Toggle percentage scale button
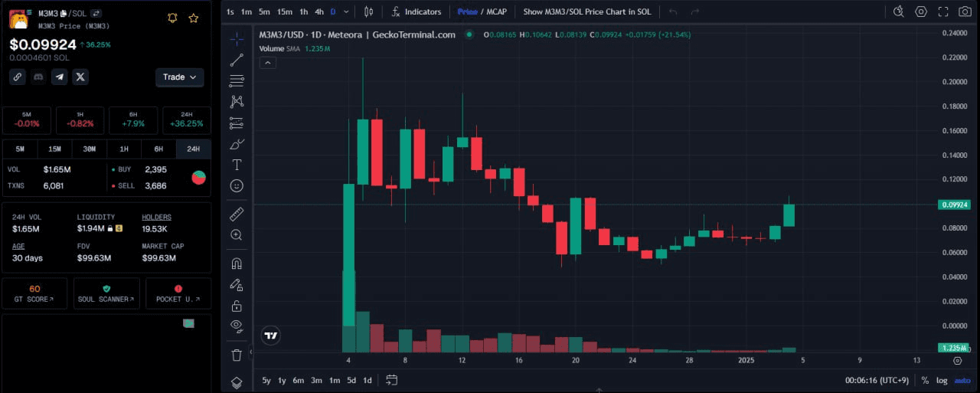 (925, 380)
